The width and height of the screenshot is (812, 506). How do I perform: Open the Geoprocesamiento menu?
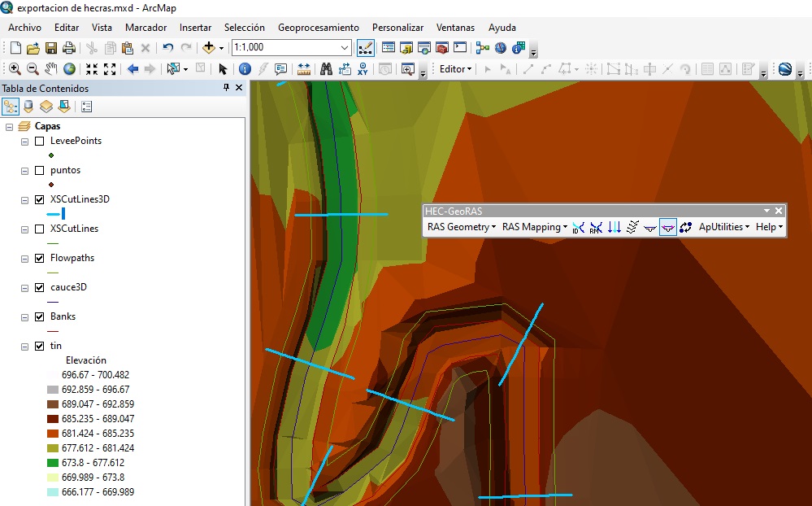tap(319, 28)
